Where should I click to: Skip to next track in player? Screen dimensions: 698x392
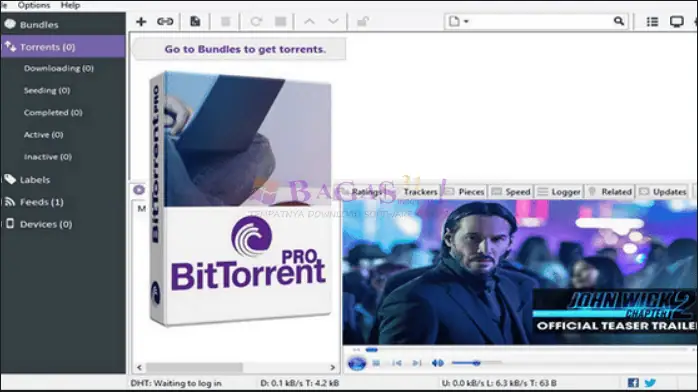point(417,363)
